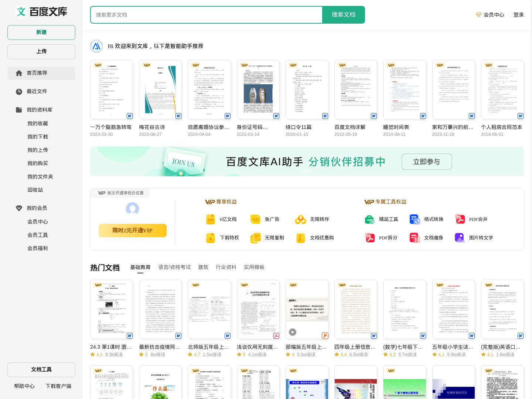532x399 pixels.
Task: Open 24.3 第1课时 圆 document thumbnail
Action: (x=112, y=310)
